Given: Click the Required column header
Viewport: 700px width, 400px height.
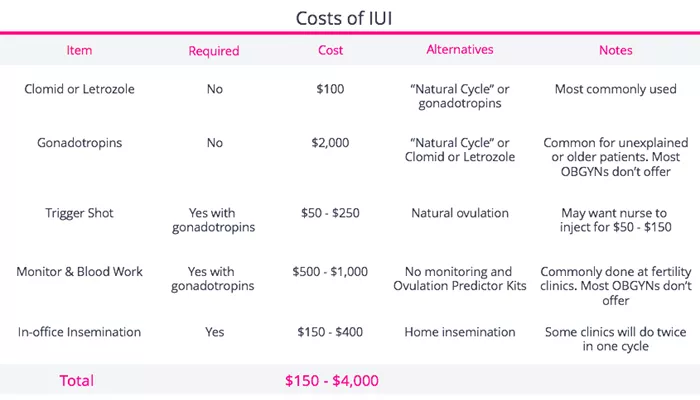Looking at the screenshot, I should [x=214, y=51].
